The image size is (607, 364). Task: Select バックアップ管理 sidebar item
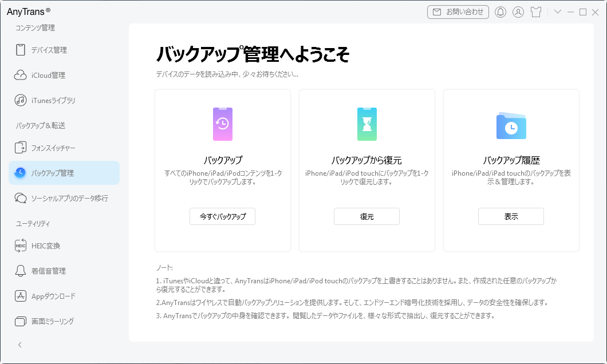point(64,172)
